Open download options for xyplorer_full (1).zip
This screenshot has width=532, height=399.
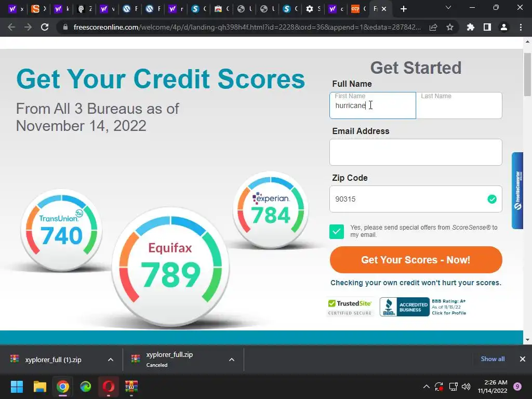(111, 360)
